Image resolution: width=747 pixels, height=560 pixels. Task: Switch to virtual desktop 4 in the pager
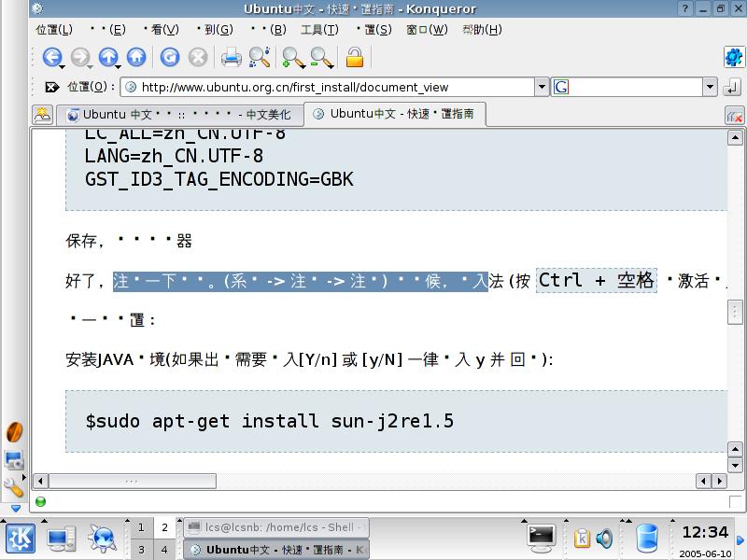click(164, 550)
